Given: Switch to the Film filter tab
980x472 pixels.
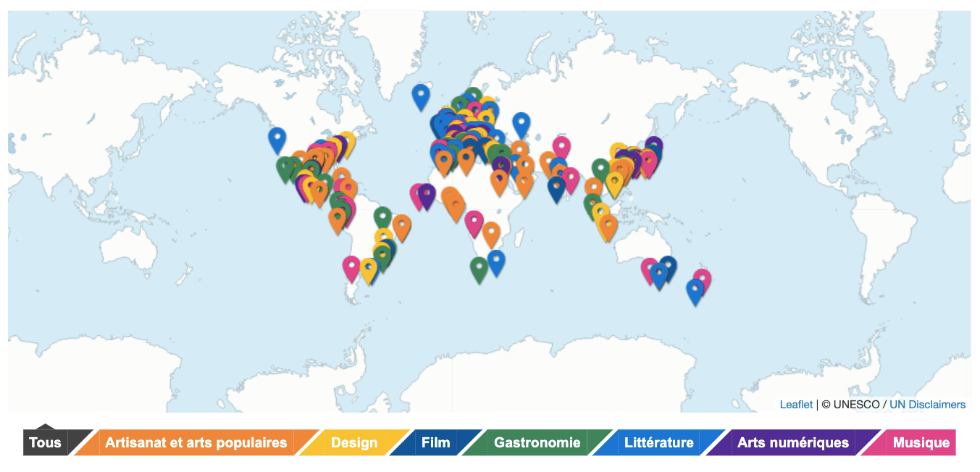Looking at the screenshot, I should 436,442.
